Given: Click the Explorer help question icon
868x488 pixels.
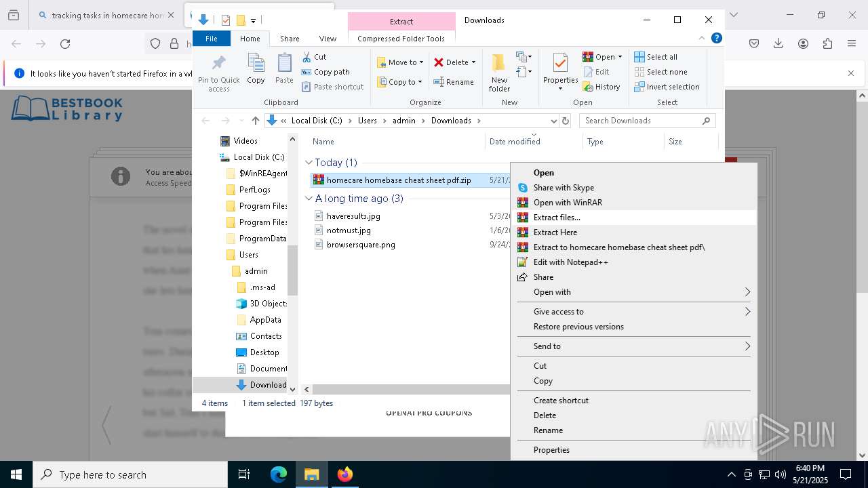Looking at the screenshot, I should coord(716,39).
